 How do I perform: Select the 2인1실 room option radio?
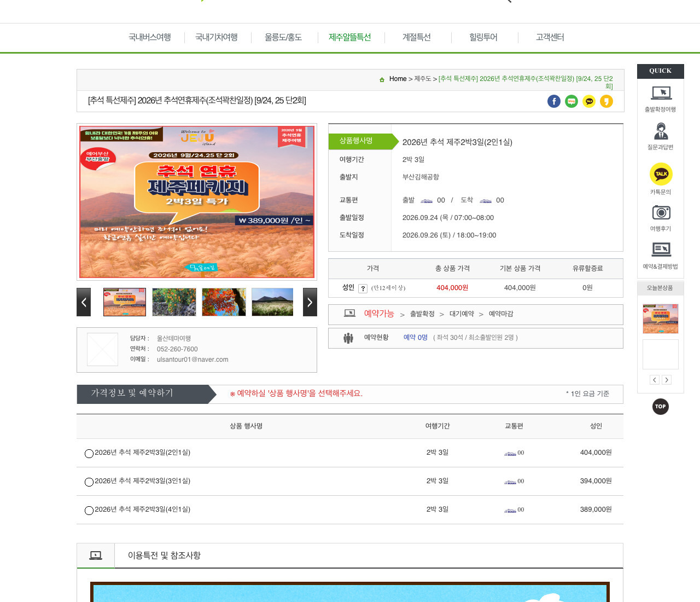pos(89,454)
